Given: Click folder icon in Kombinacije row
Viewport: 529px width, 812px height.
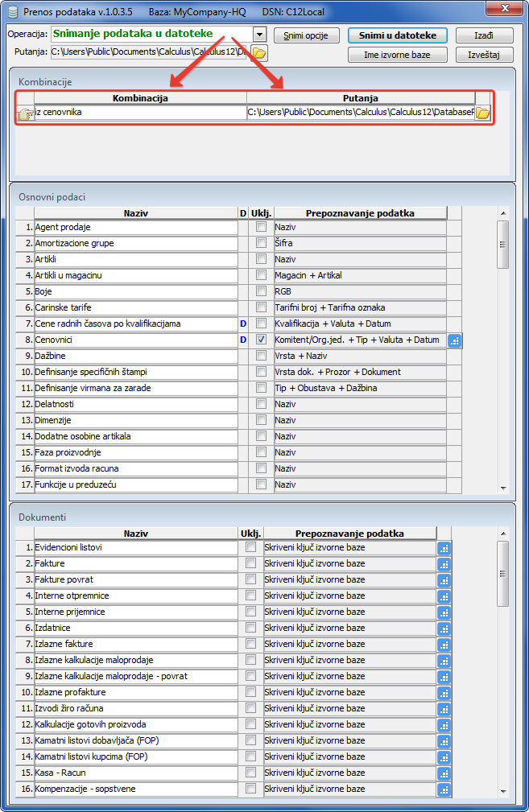Looking at the screenshot, I should point(482,113).
